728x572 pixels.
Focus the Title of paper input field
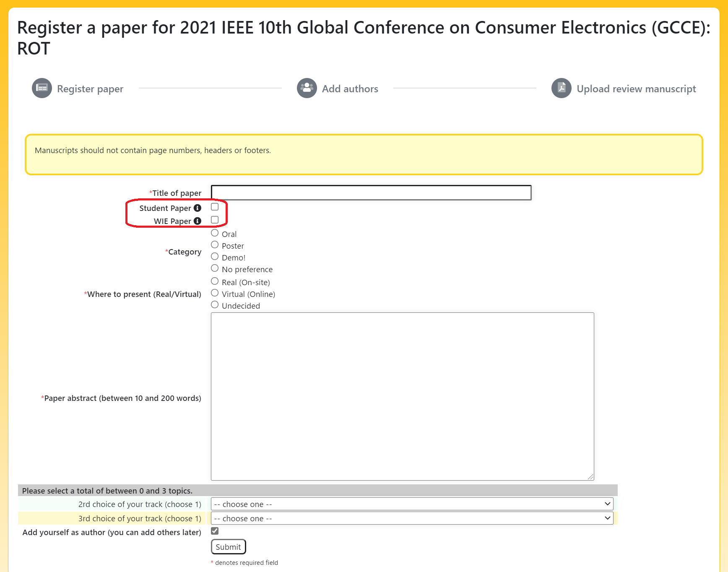point(371,192)
